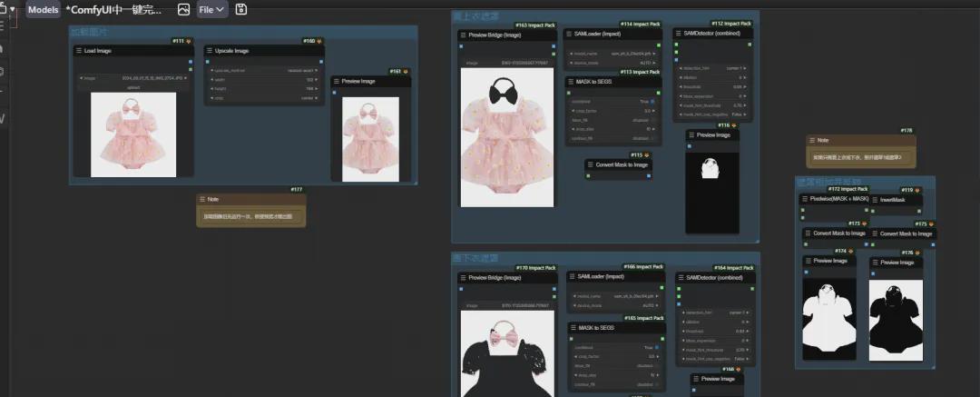Open menu icon of Pixelwise(MASK + MASK) node

point(806,198)
